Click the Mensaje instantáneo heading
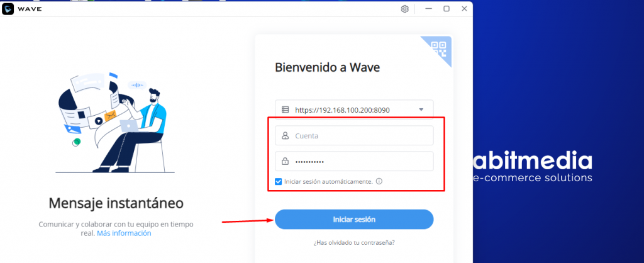 (116, 203)
